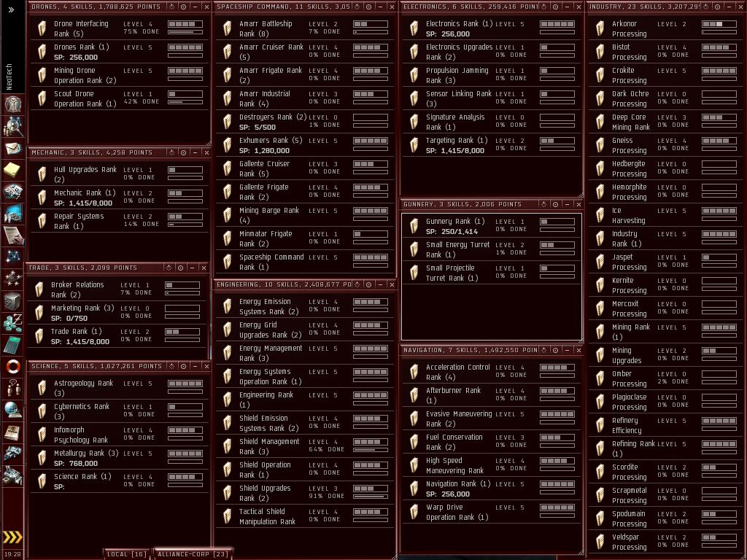
Task: Toggle the pin on the Electronics window
Action: tap(555, 7)
